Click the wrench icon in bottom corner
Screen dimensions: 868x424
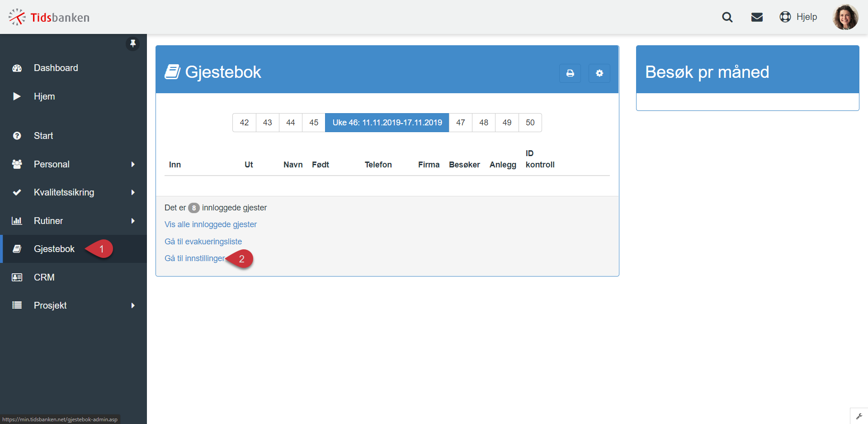coord(859,416)
